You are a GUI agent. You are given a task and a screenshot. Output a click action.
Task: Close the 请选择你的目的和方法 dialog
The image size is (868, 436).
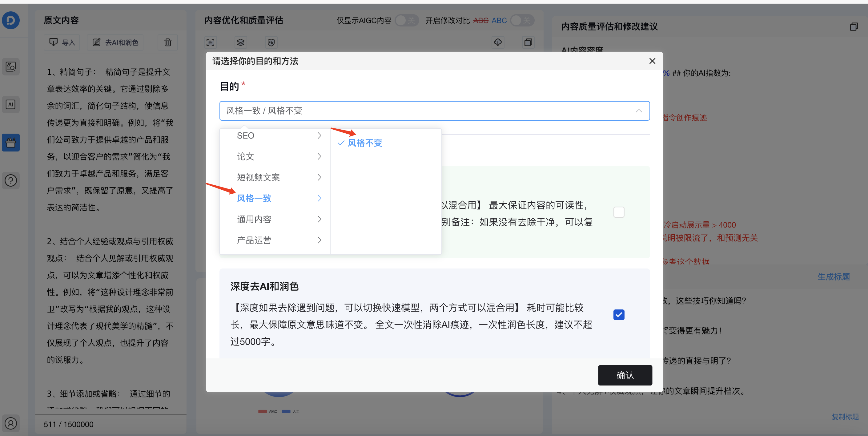click(x=652, y=61)
